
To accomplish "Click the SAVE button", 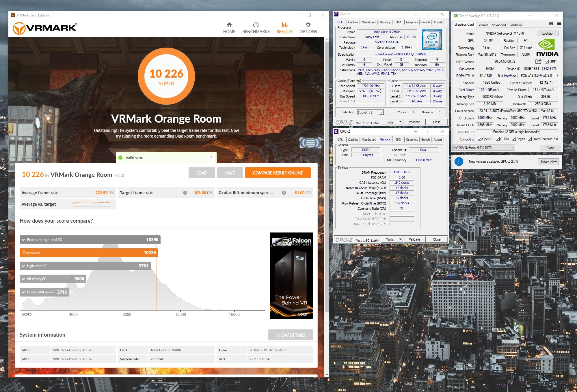I will tap(230, 173).
